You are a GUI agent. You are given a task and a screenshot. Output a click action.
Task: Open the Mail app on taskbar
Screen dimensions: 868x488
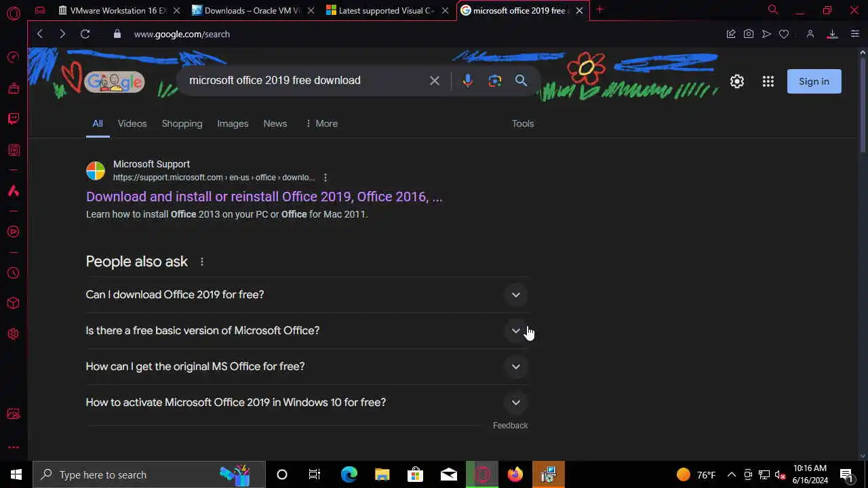click(x=449, y=474)
